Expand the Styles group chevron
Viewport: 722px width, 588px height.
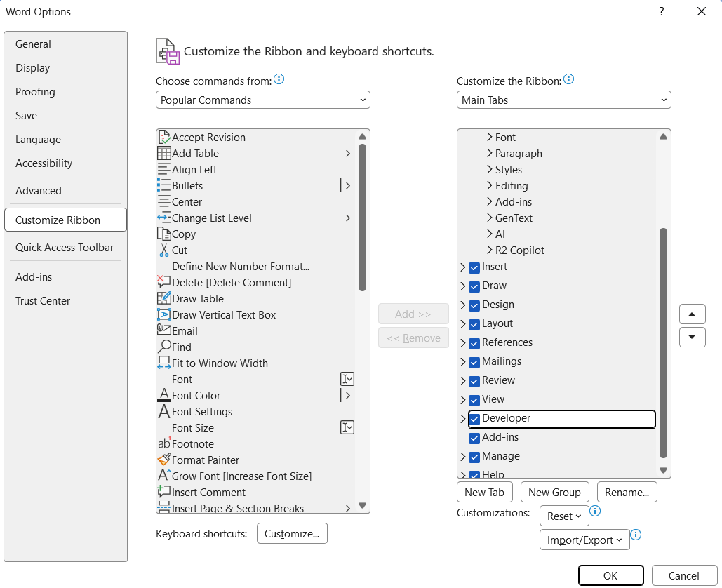(x=490, y=169)
